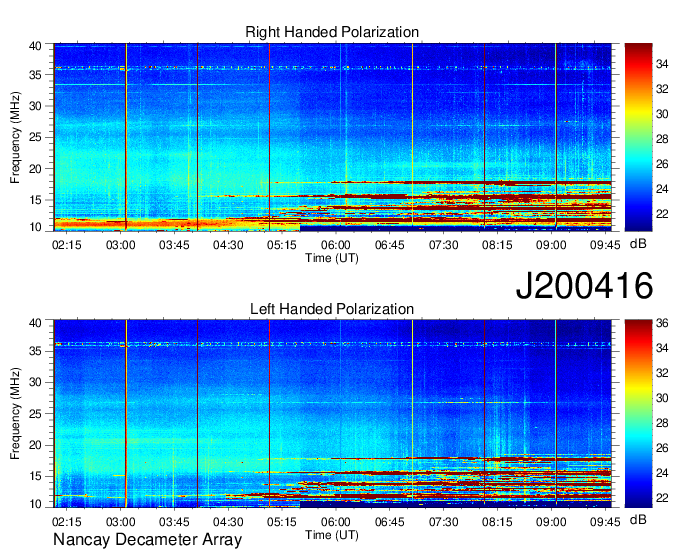Click the 32 value on Left Handed color bar
680x552 pixels.
pos(662,373)
